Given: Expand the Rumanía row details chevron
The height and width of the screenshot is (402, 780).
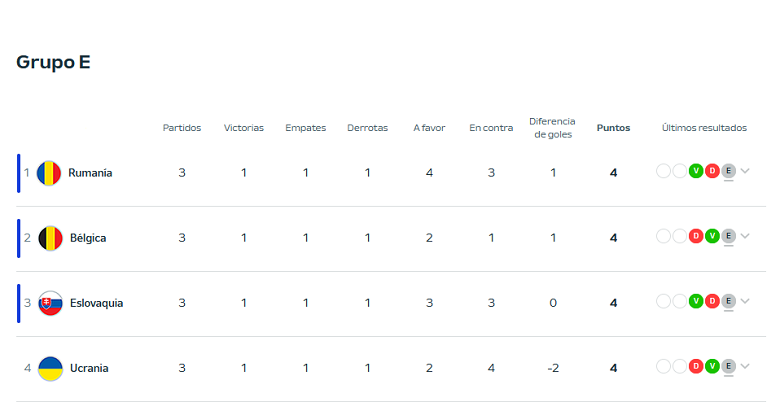Looking at the screenshot, I should click(x=745, y=171).
